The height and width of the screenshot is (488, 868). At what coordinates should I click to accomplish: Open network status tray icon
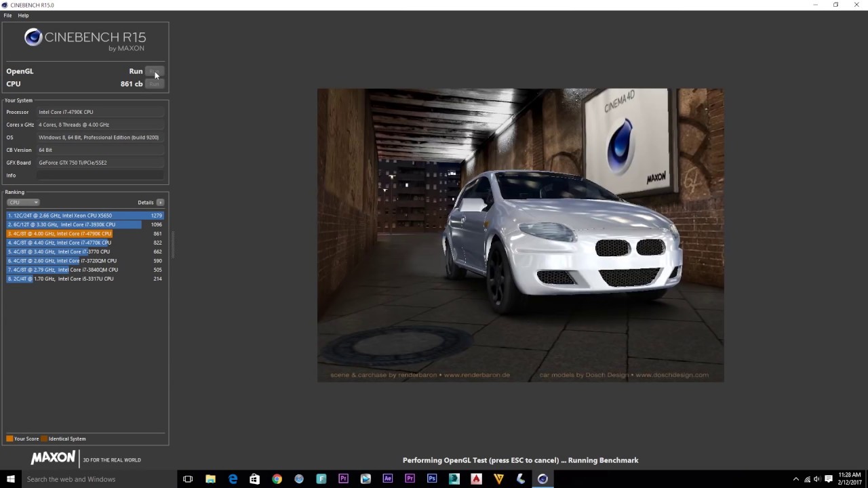click(807, 479)
